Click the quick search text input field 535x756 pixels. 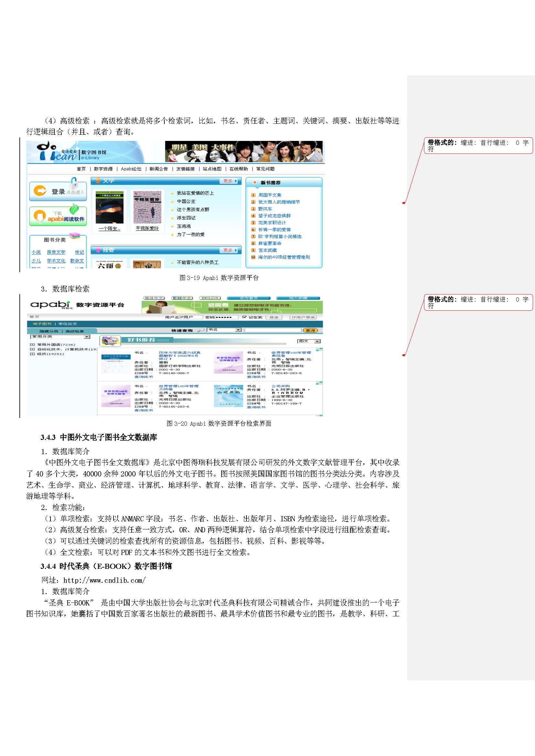tap(273, 330)
